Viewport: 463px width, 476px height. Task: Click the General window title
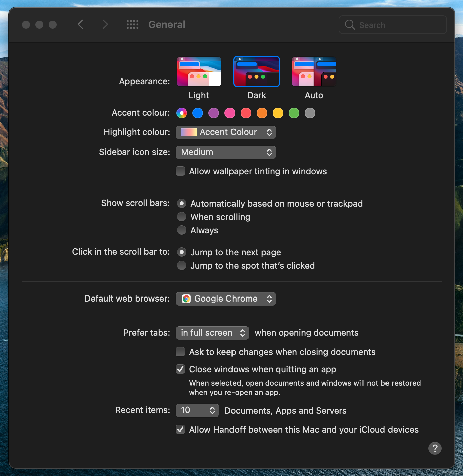[167, 25]
